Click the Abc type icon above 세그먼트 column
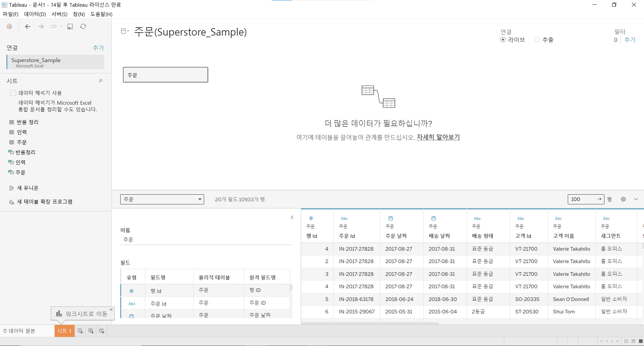 click(606, 218)
